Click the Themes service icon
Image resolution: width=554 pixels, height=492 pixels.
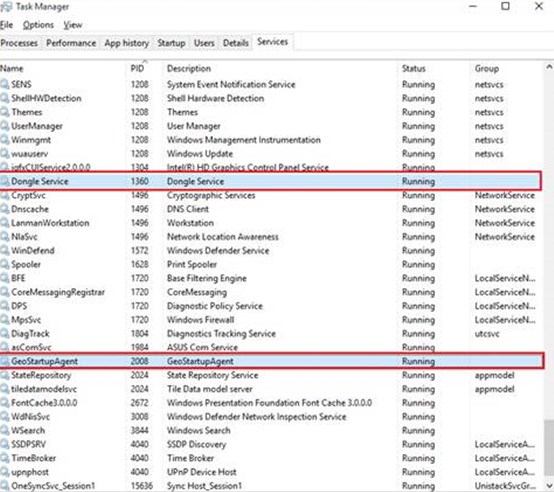(x=5, y=112)
